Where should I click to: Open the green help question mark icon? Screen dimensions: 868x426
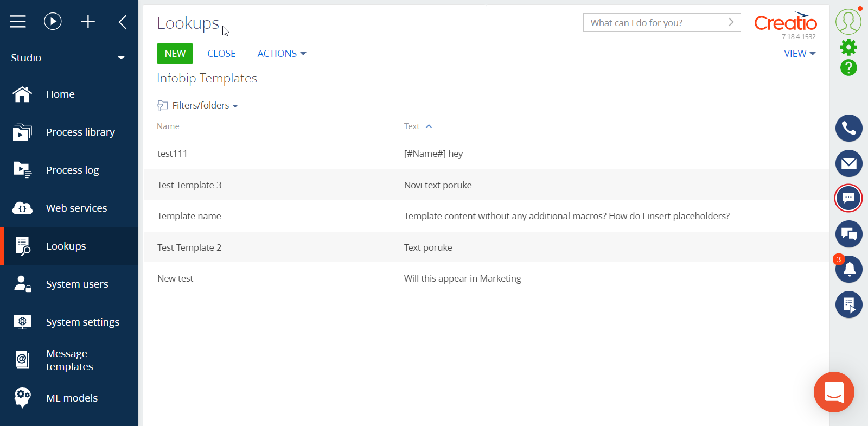848,68
